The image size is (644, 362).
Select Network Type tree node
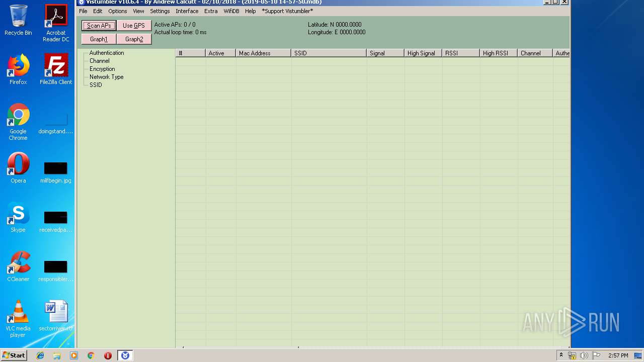pyautogui.click(x=107, y=77)
